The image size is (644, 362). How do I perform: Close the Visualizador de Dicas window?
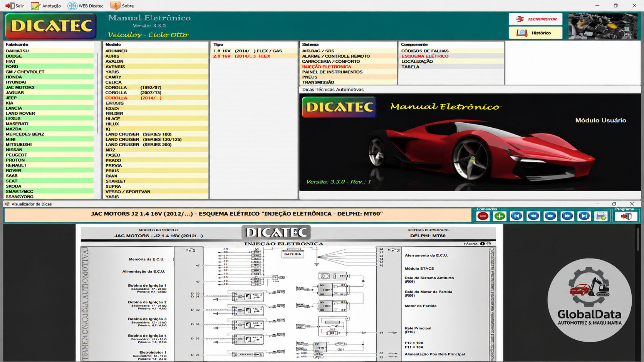point(632,204)
